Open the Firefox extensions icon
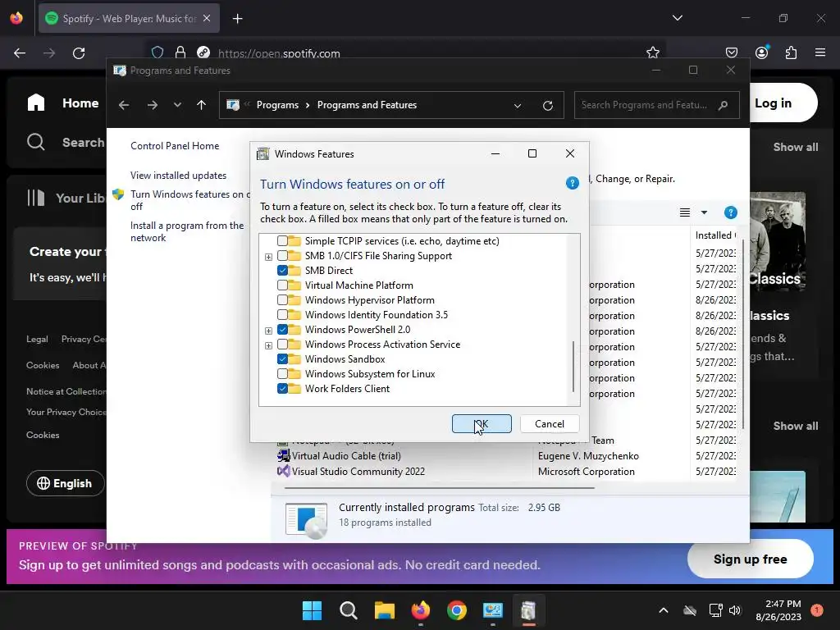This screenshot has width=840, height=630. pos(791,52)
